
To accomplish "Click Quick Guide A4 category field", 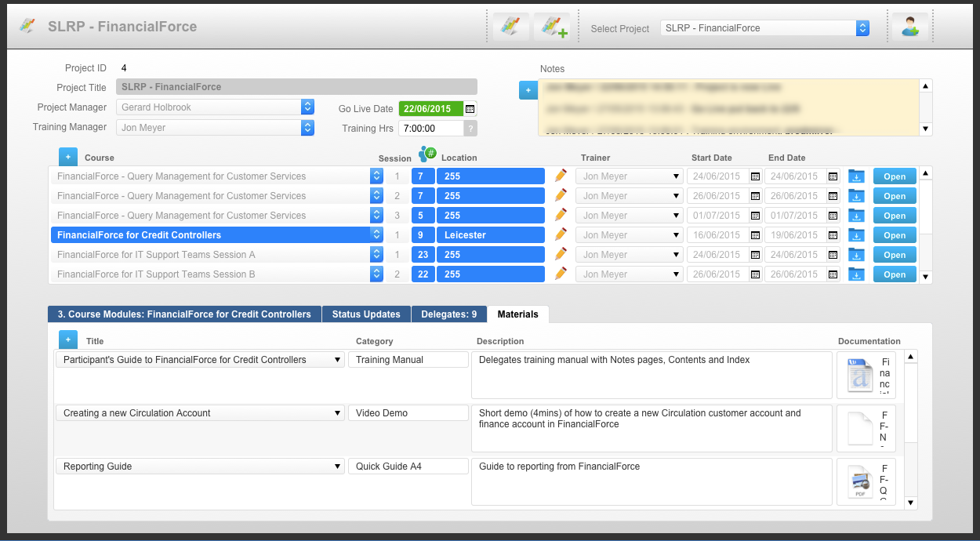I will point(408,467).
